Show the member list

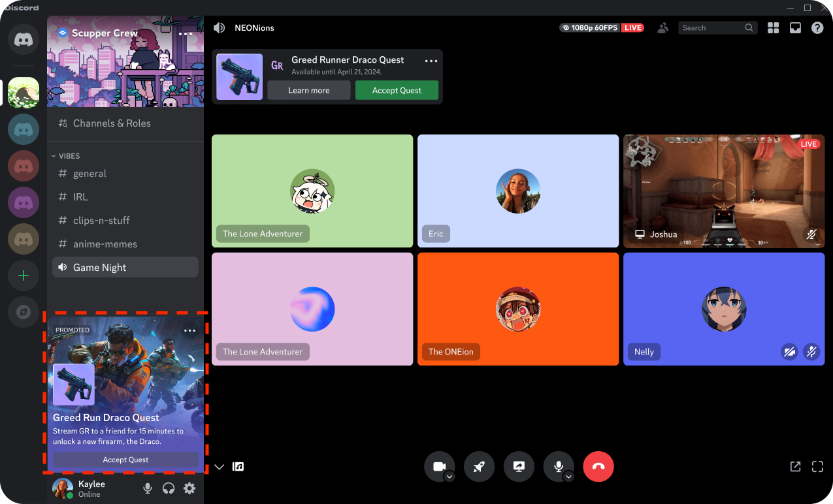click(662, 27)
